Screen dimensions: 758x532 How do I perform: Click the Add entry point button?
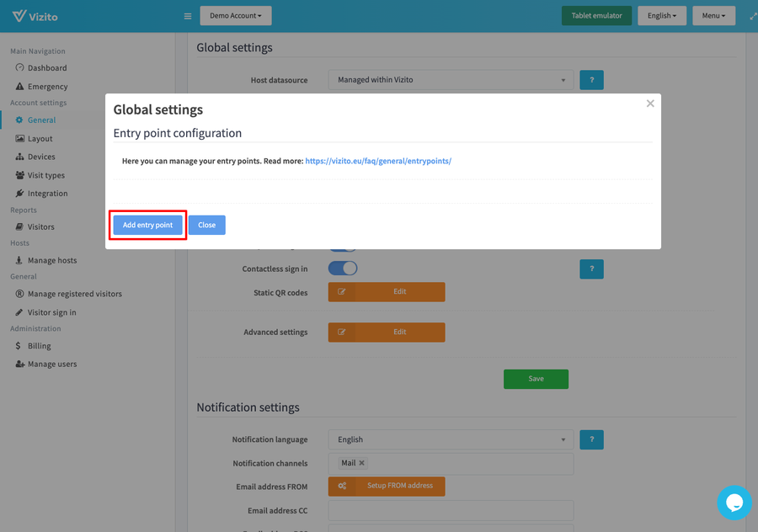(x=147, y=225)
